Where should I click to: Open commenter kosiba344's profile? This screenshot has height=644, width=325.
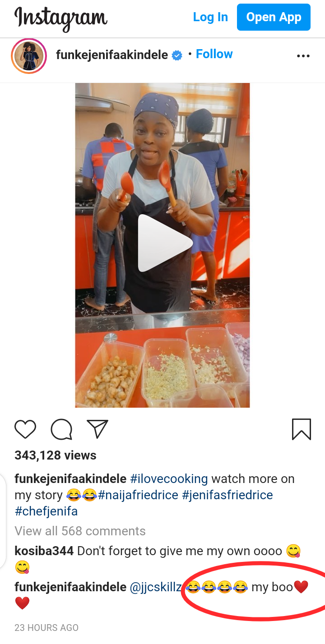pyautogui.click(x=44, y=551)
